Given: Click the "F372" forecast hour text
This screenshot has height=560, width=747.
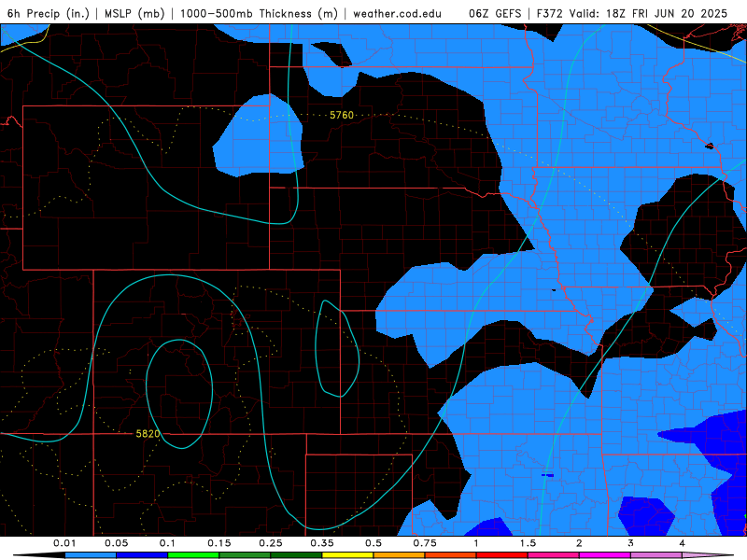Looking at the screenshot, I should [x=550, y=13].
